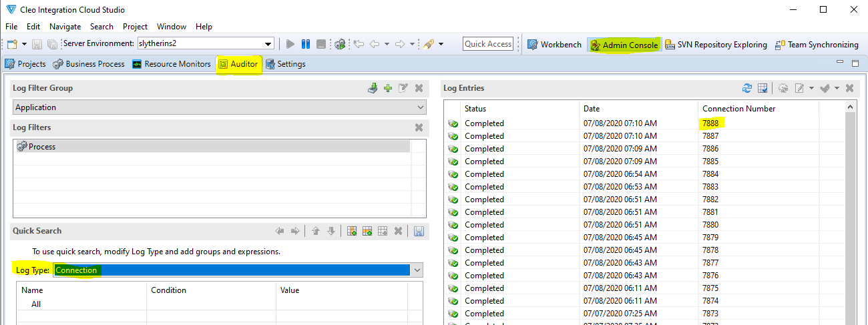Click the Refresh log entries icon

[x=747, y=88]
